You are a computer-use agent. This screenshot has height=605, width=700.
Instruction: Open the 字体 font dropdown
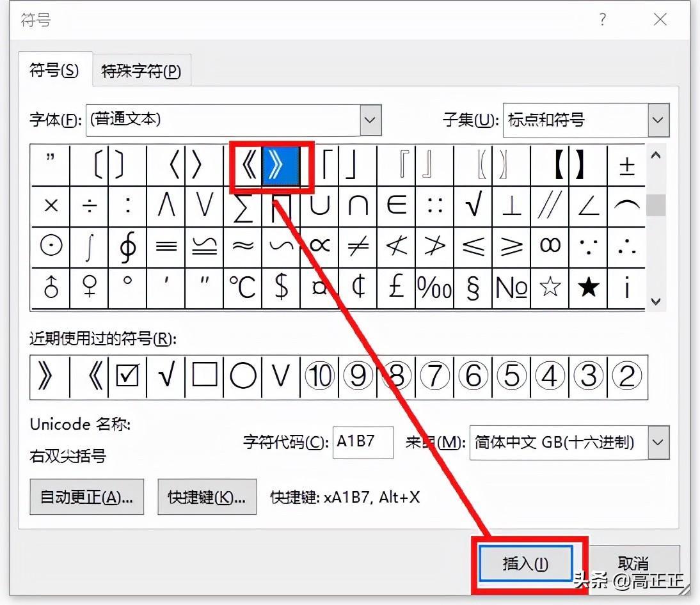pos(370,120)
